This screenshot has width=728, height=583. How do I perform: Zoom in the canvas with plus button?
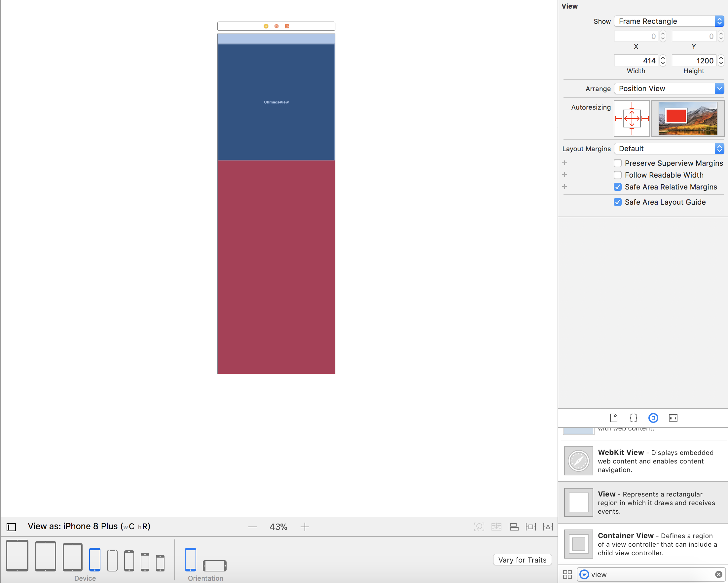pyautogui.click(x=305, y=527)
